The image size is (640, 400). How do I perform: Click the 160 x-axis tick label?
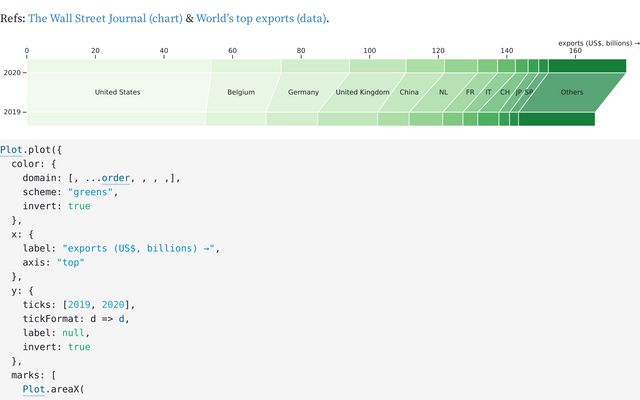[575, 51]
